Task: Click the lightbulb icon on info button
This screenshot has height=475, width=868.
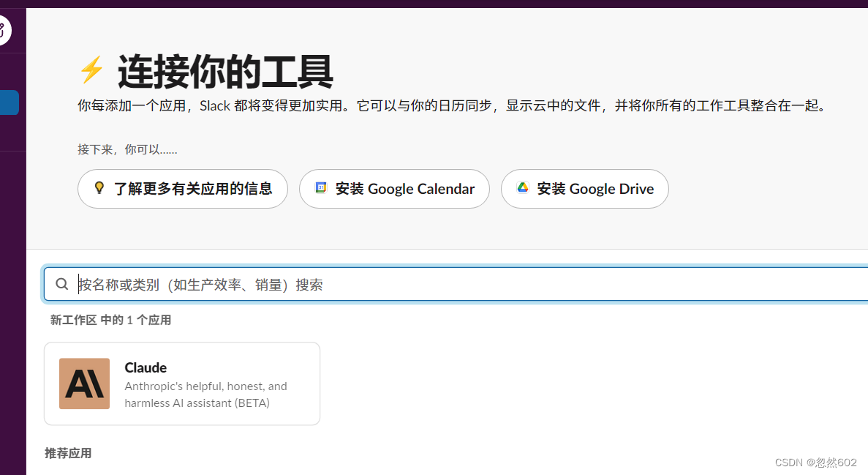Action: (99, 188)
